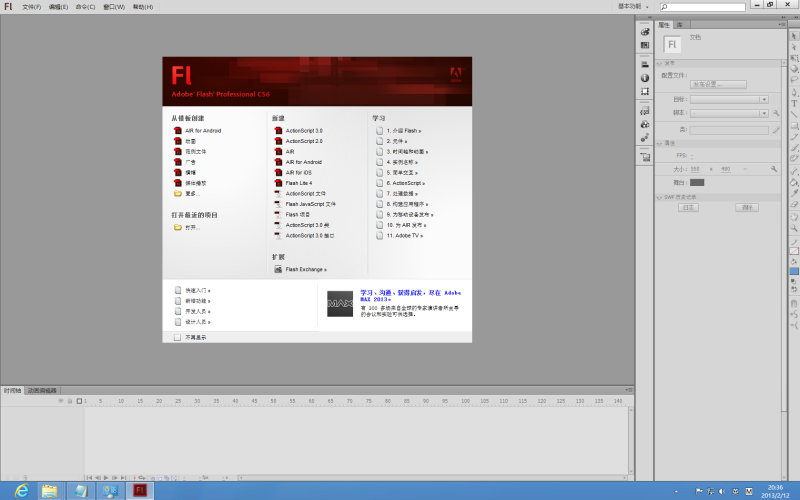Pick the 3D Rotation tool
The width and height of the screenshot is (800, 500).
pos(794,69)
